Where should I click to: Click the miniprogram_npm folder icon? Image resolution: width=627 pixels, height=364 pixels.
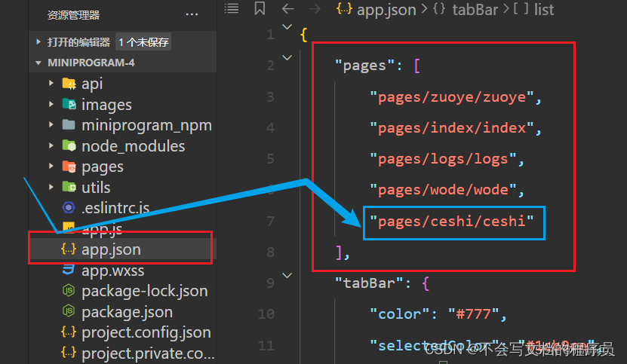click(x=69, y=125)
